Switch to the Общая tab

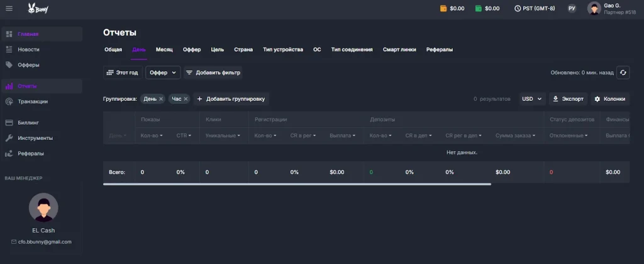(x=113, y=49)
